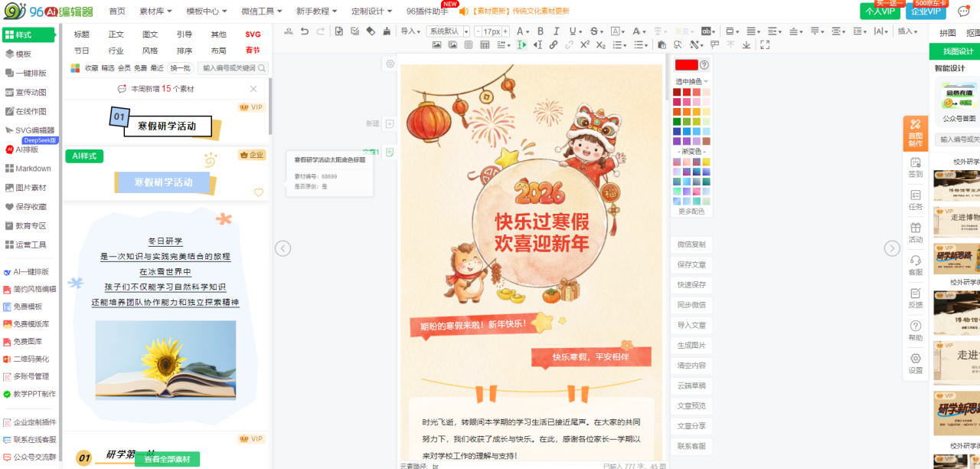This screenshot has height=469, width=980.
Task: Toggle superscript X² formatting
Action: (585, 45)
